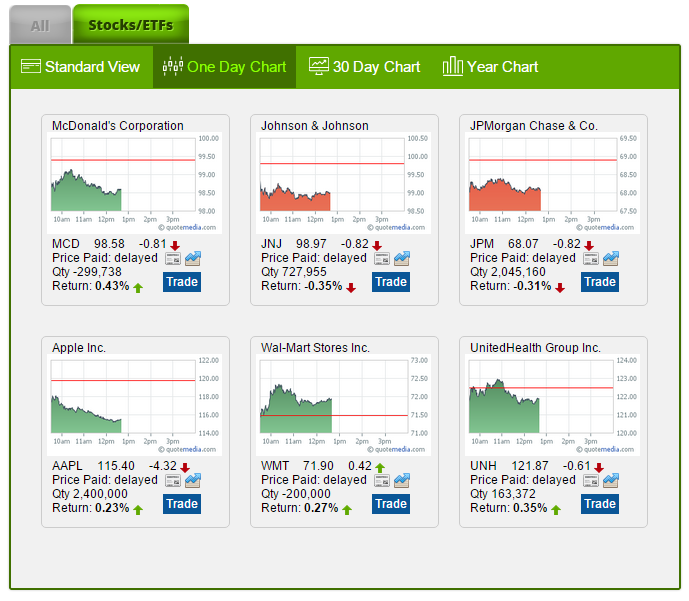Click the chart icon for MCD

pos(193,259)
